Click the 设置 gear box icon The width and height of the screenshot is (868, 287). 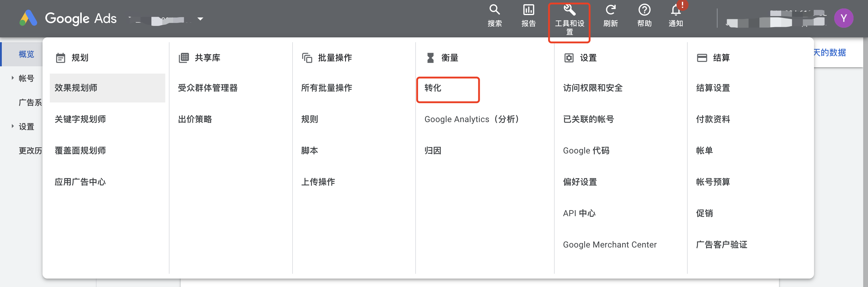click(569, 58)
